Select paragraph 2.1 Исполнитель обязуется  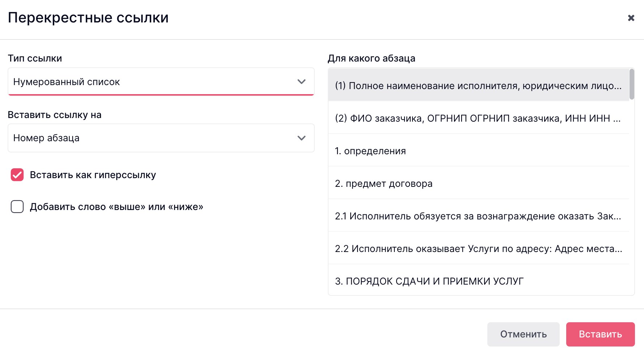pos(479,216)
